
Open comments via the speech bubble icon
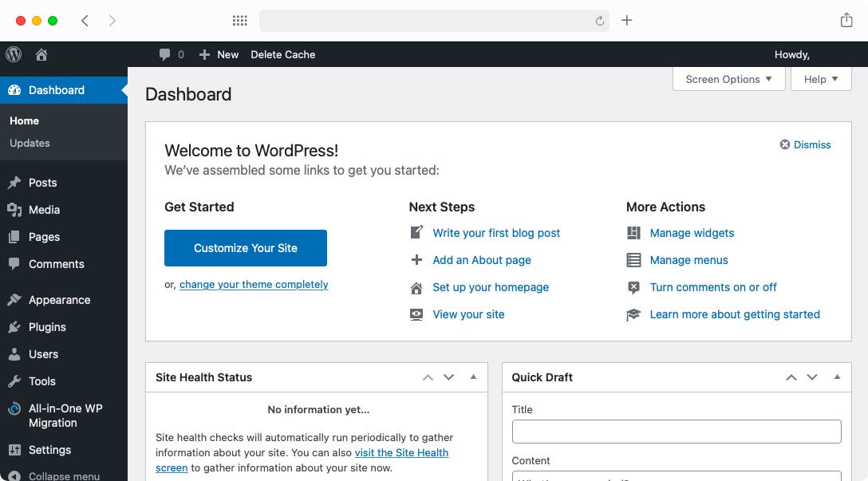[164, 54]
